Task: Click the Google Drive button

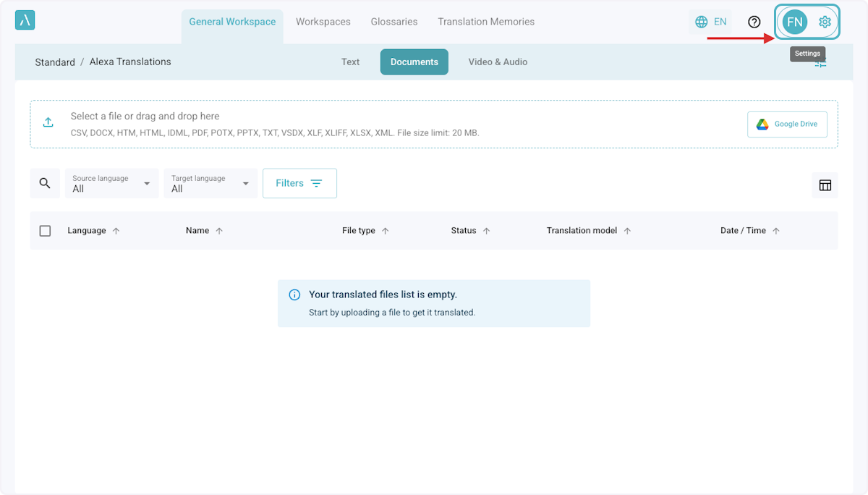Action: pyautogui.click(x=787, y=124)
